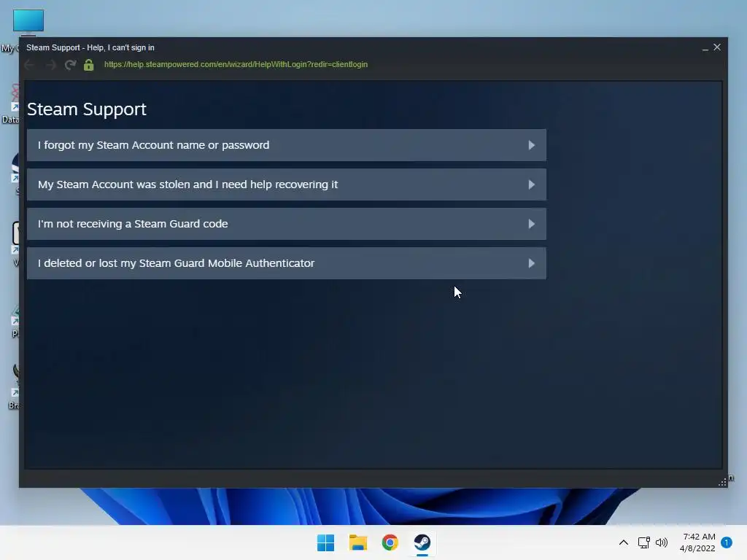Click the forward arrow in Steam browser

50,65
